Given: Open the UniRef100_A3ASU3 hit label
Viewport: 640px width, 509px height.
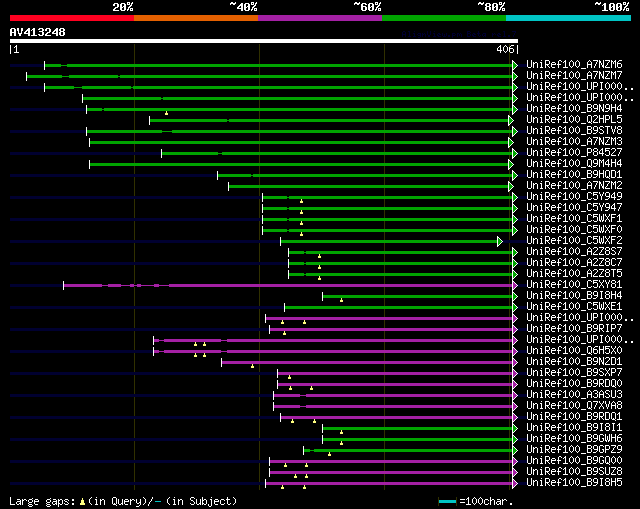Looking at the screenshot, I should coord(574,395).
